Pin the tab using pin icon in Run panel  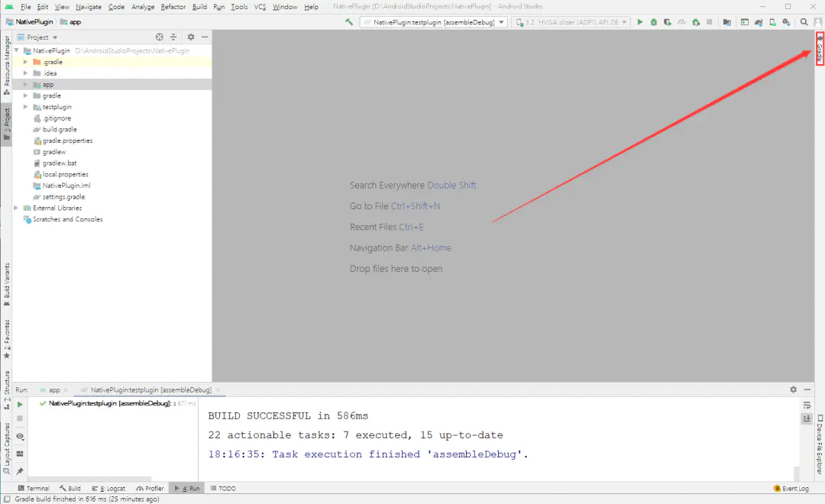[x=20, y=471]
